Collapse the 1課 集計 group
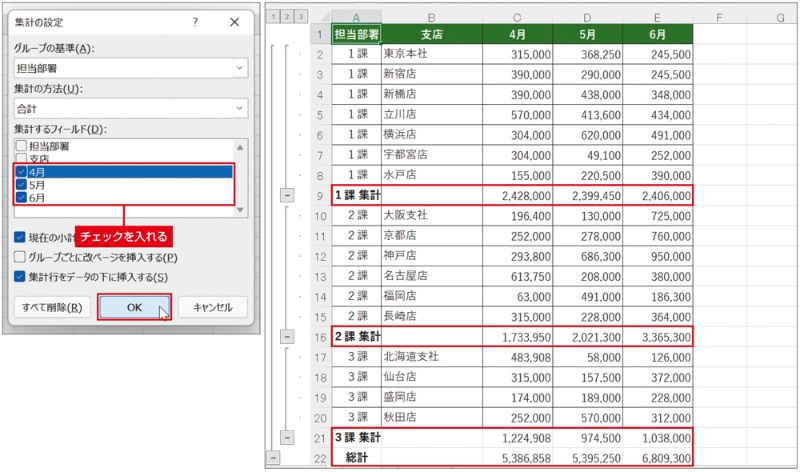This screenshot has width=800, height=472. (x=287, y=195)
